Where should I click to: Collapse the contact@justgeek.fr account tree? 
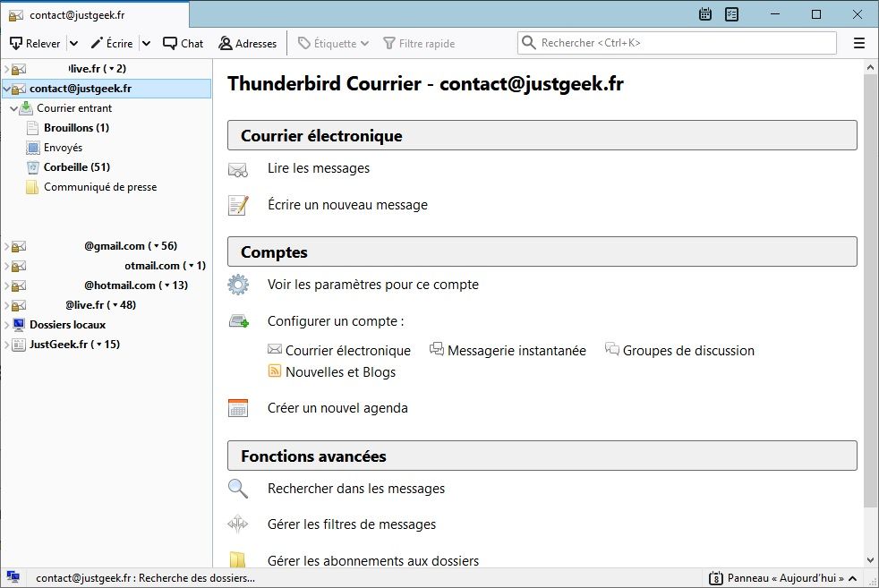6,89
